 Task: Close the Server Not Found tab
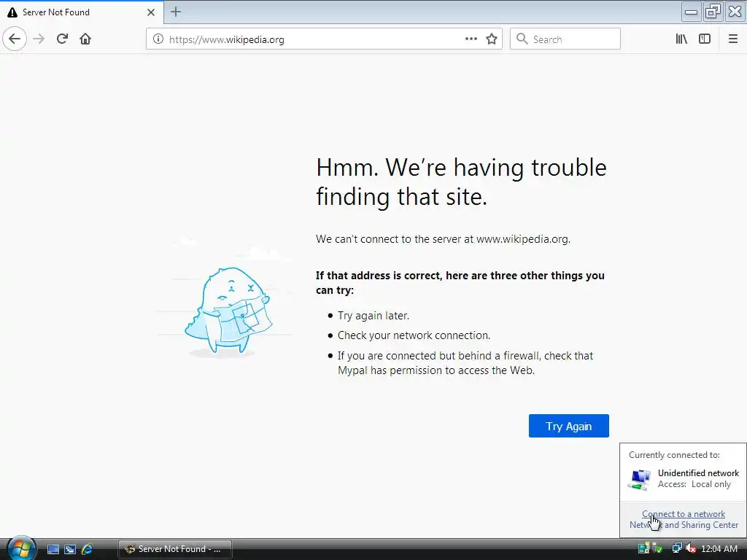[x=151, y=12]
